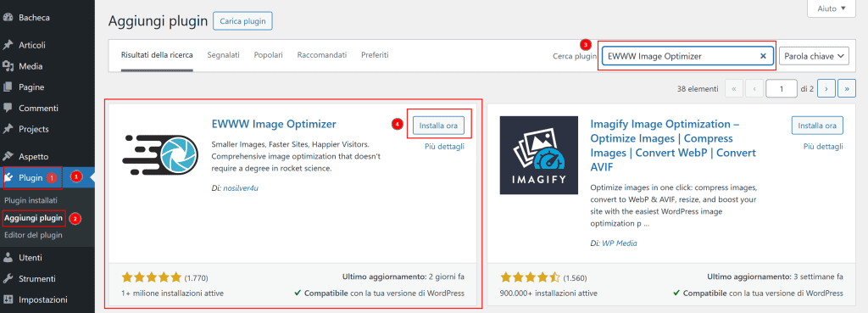Click '900.000+ installazioni attive' text
The width and height of the screenshot is (868, 313).
548,293
